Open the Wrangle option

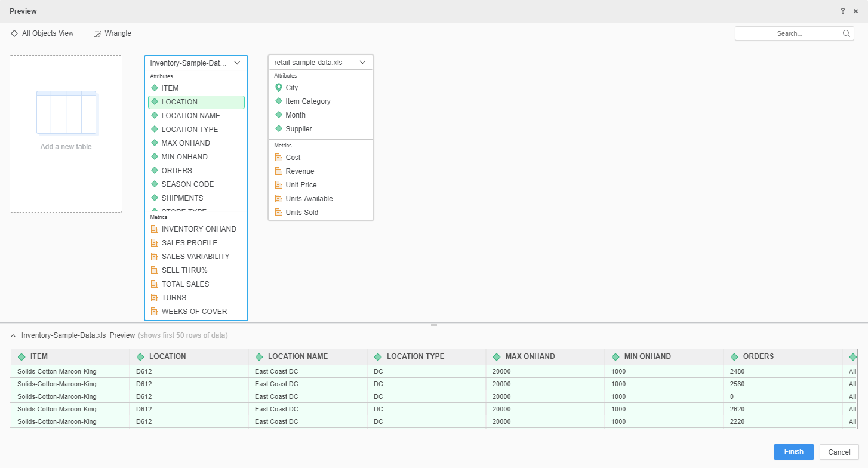coord(118,33)
